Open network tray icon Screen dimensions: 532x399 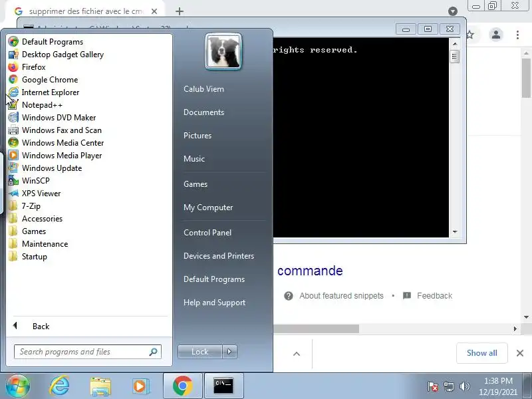tap(448, 386)
